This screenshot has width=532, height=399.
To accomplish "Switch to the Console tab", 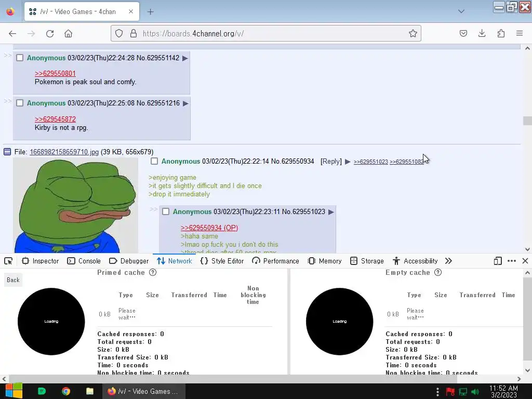I will [x=84, y=261].
